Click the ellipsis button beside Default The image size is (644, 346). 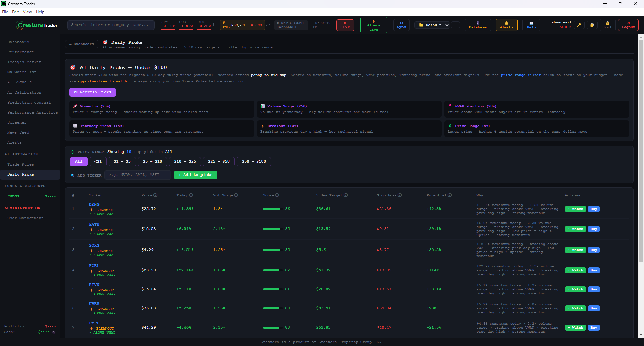tap(455, 25)
